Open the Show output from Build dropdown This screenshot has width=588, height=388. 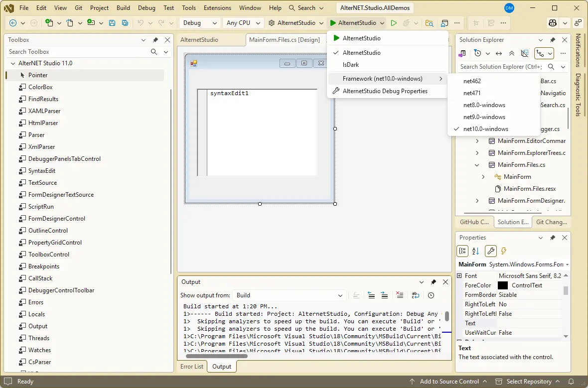289,295
